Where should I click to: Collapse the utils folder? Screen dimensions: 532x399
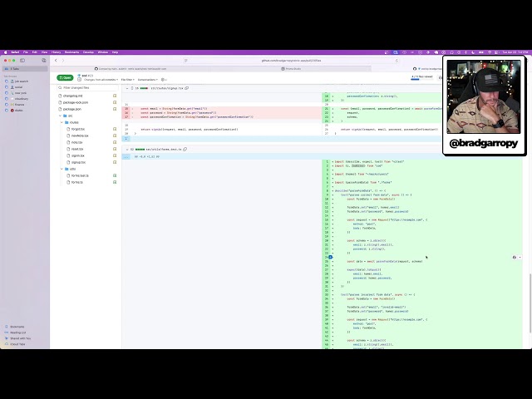tap(62, 169)
